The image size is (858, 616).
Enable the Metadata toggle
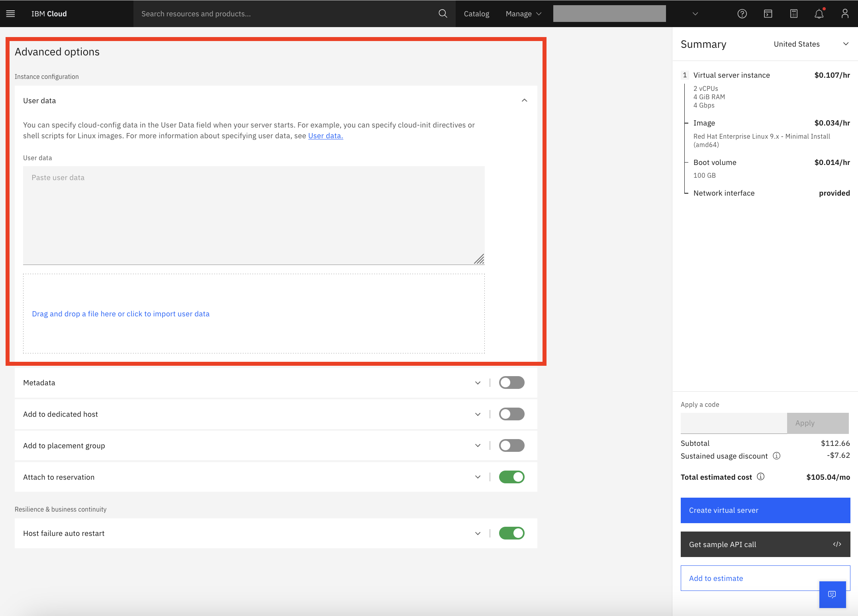point(511,383)
